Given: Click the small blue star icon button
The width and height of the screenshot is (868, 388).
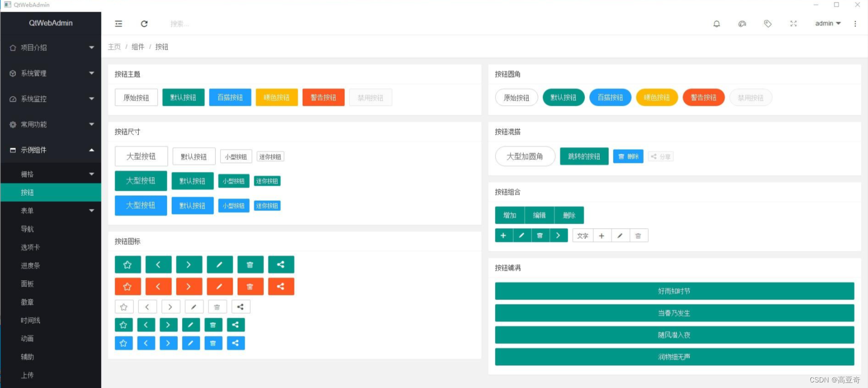Looking at the screenshot, I should pyautogui.click(x=124, y=343).
